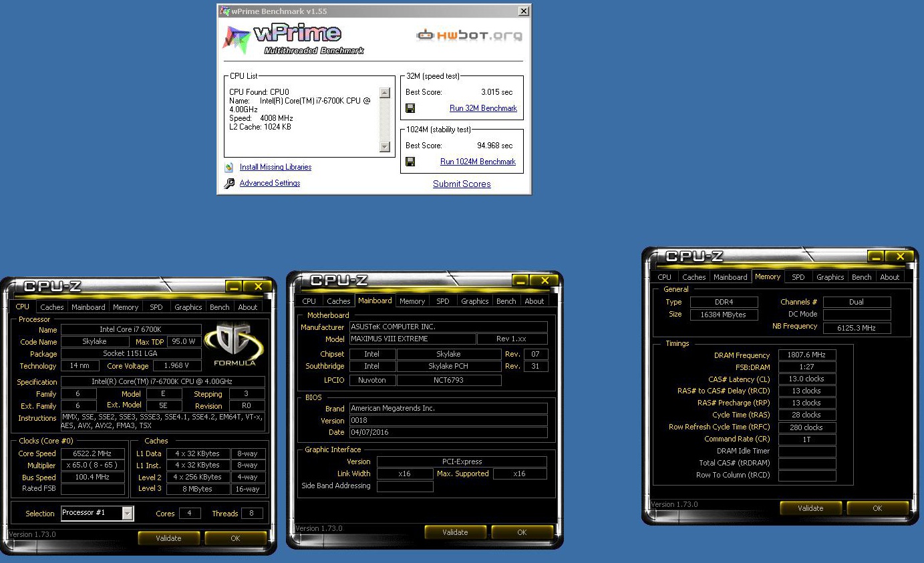Click BIOS date 04/07/2016

coord(448,433)
